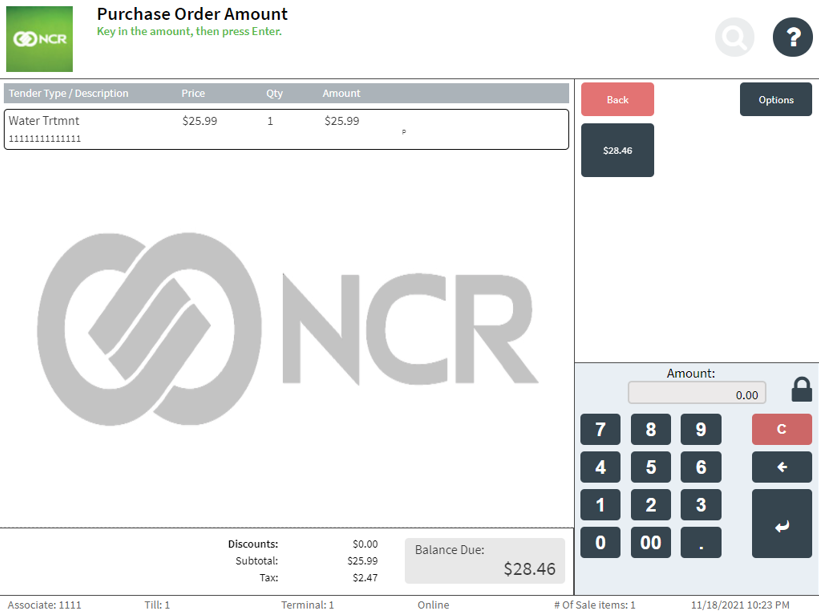Viewport: 819px width, 614px height.
Task: Click the help question mark icon
Action: click(792, 38)
